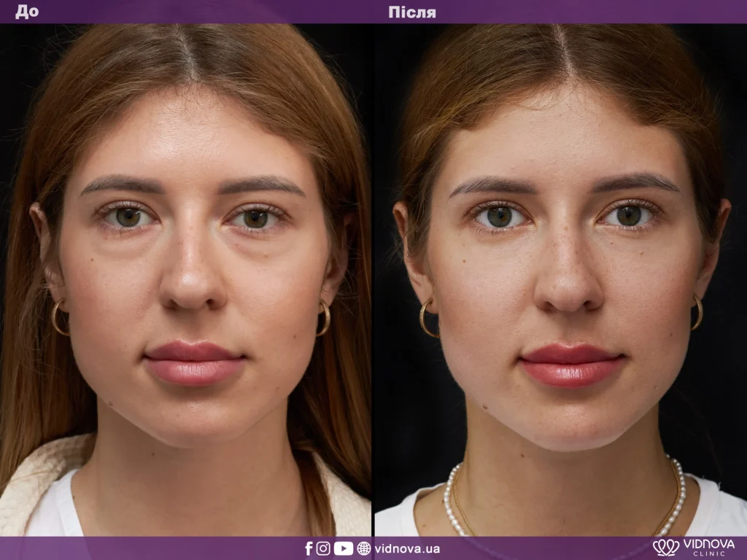Screen dimensions: 747x560
Task: Open the Facebook icon in footer
Action: (309, 548)
